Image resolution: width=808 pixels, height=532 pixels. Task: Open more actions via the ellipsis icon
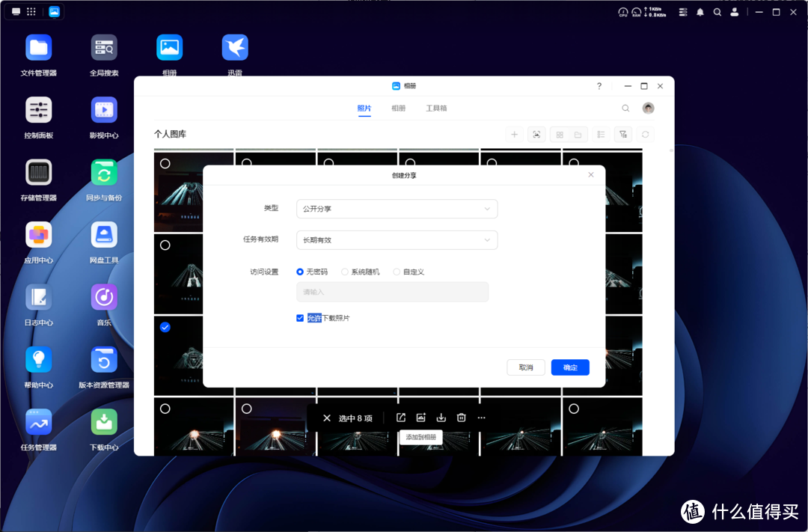[481, 418]
